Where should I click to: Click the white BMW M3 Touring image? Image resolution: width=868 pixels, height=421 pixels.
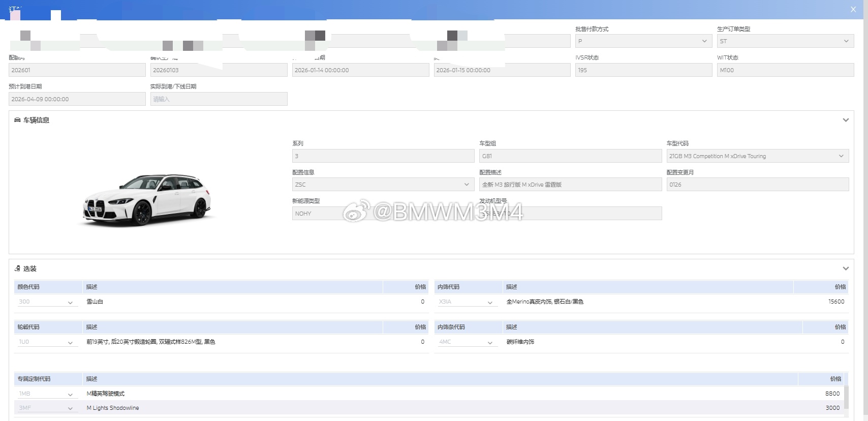pyautogui.click(x=147, y=200)
